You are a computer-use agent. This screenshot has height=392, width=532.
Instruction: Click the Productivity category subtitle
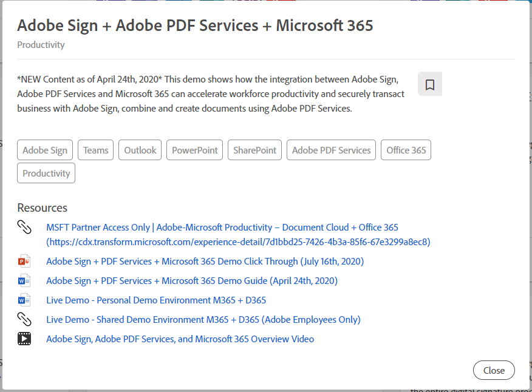coord(41,45)
